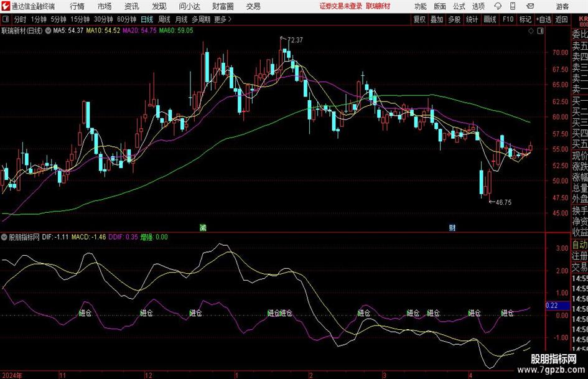The height and width of the screenshot is (379, 588).
Task: Open the 资讯 menu
Action: pos(132,6)
